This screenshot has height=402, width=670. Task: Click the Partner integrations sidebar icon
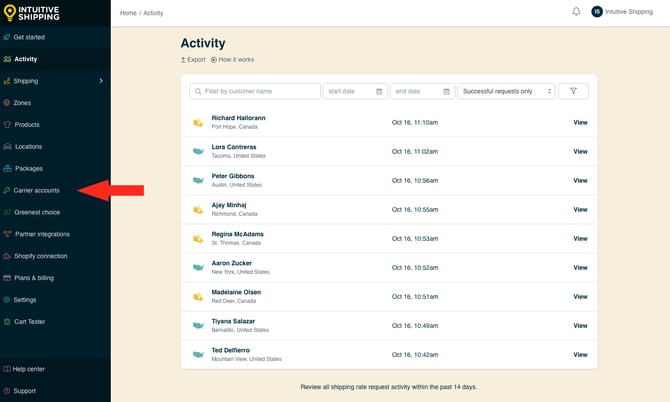tap(7, 234)
